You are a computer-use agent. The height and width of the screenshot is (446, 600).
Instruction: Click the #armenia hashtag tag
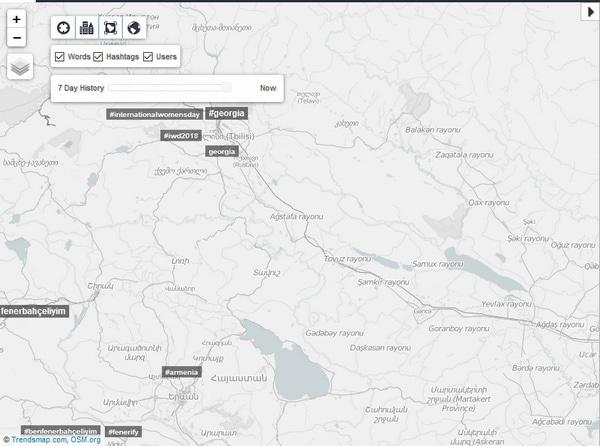(182, 372)
